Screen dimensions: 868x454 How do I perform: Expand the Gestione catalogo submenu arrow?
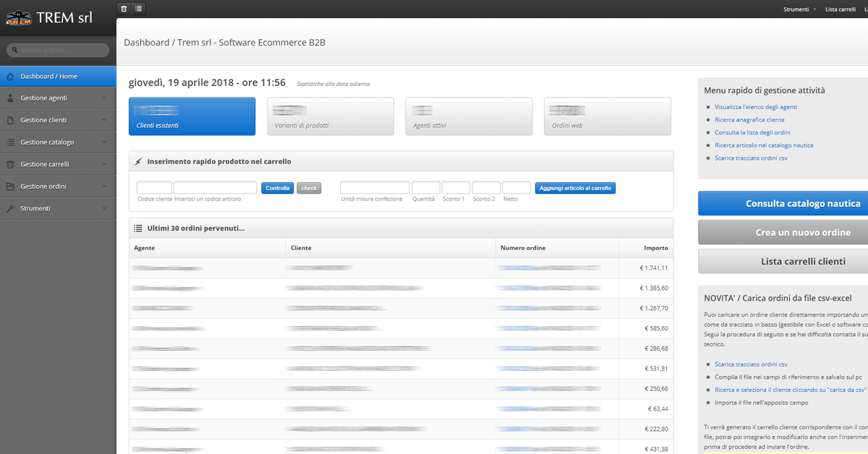coord(104,142)
